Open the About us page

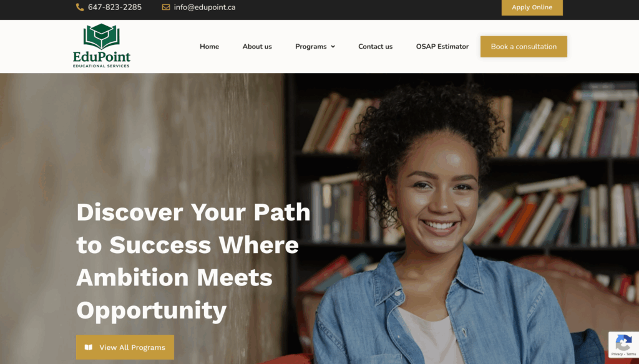click(257, 46)
